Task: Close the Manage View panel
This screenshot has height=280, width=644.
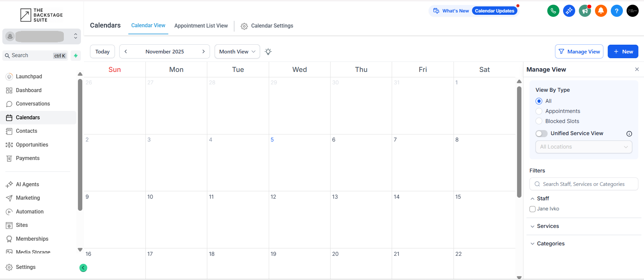Action: (637, 69)
